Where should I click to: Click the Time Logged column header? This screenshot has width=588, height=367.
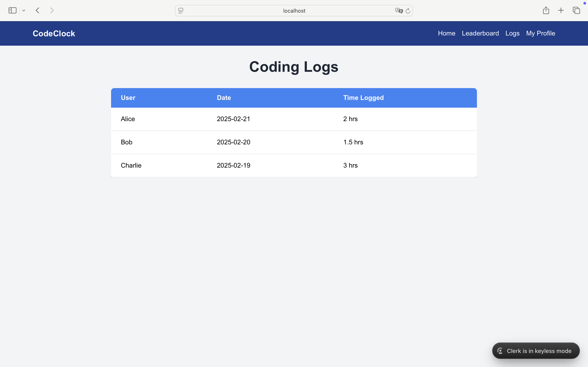(363, 98)
